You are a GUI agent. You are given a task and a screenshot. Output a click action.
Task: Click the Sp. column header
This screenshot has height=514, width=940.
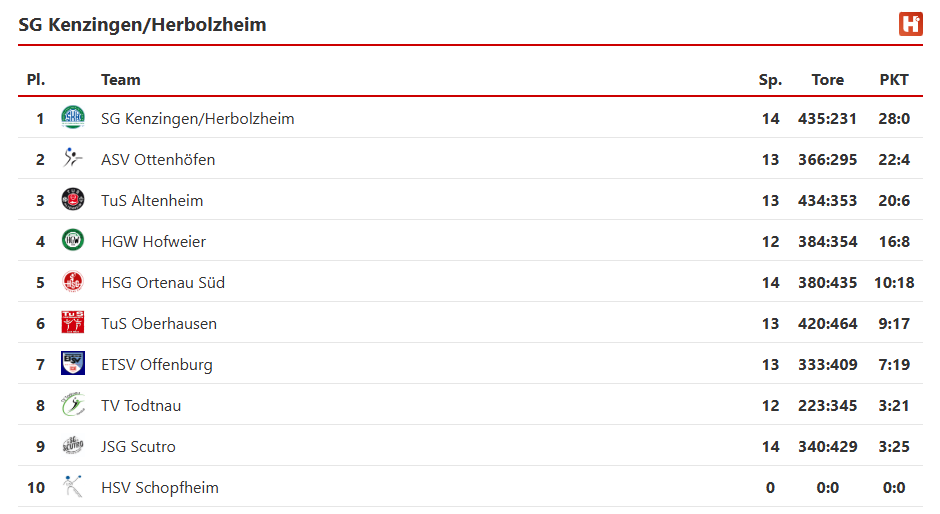770,80
